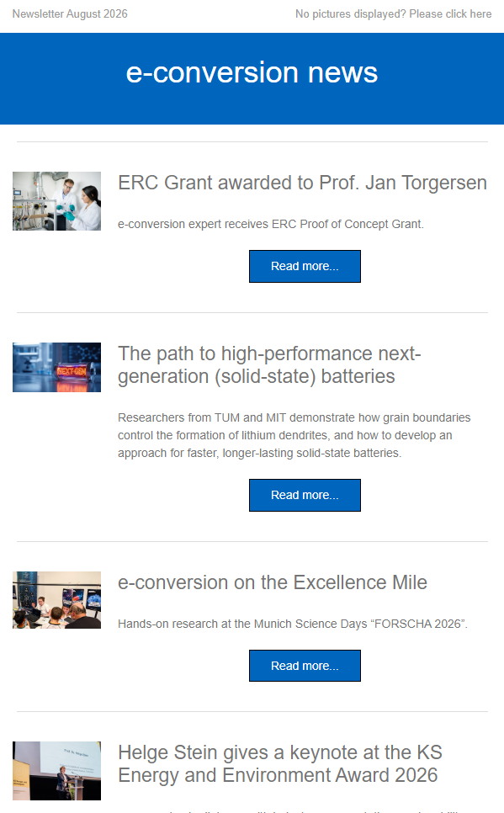Click the 'e-conversion news' header banner
Screen dimensions: 504x813
pyautogui.click(x=252, y=79)
